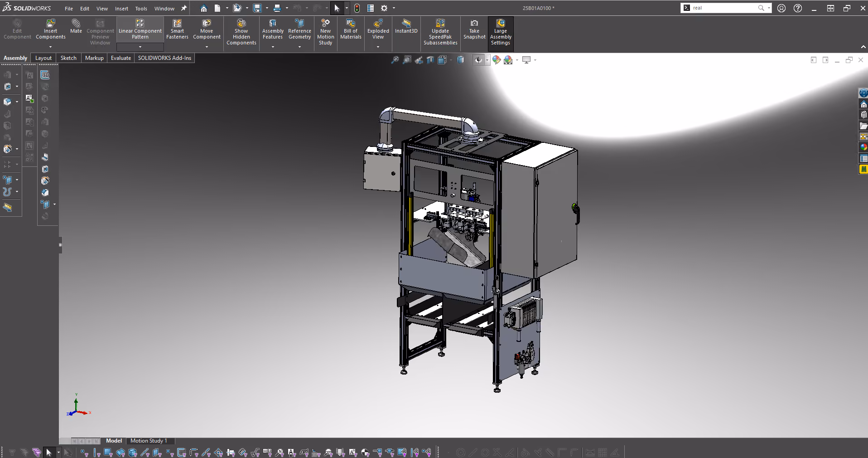Screen dimensions: 868x458
Task: Click Section View icon
Action: (430, 60)
